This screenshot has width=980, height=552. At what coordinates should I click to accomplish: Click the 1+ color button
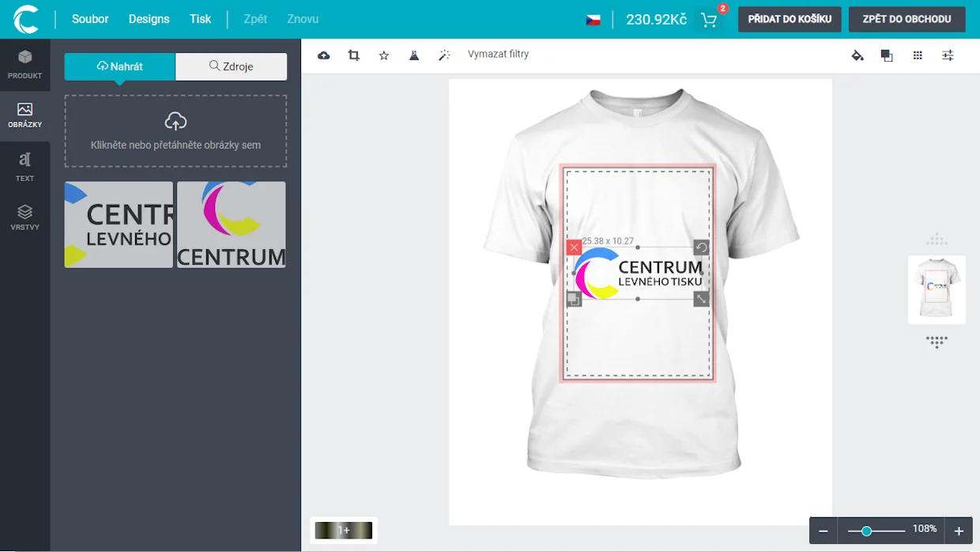click(x=344, y=531)
